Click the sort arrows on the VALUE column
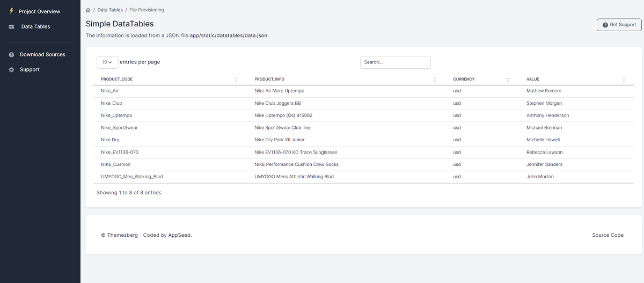 point(624,79)
